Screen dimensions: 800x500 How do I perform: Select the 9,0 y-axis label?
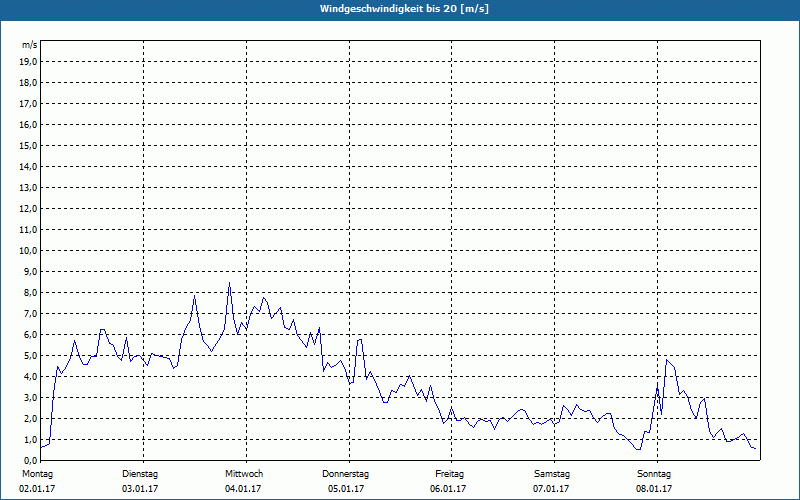click(31, 271)
